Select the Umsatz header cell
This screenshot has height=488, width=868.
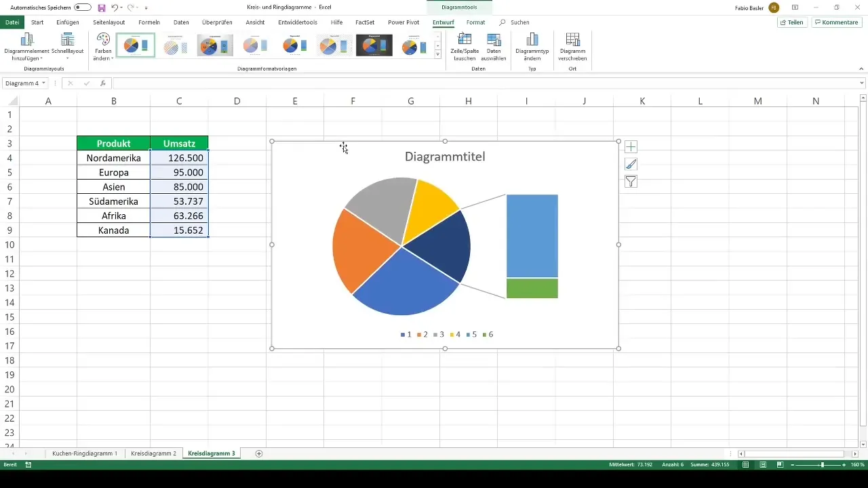pyautogui.click(x=179, y=144)
